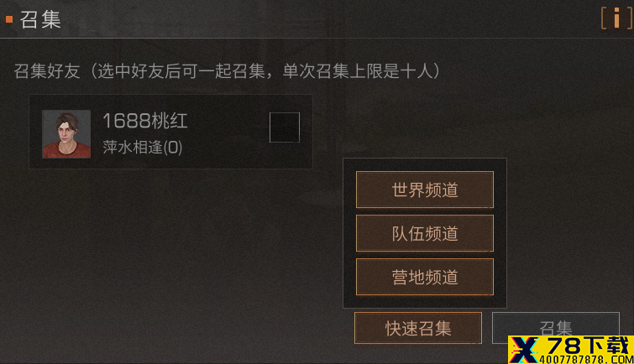Click the 78下载 watermark text
Viewport: 634px width, 364px height.
589,346
